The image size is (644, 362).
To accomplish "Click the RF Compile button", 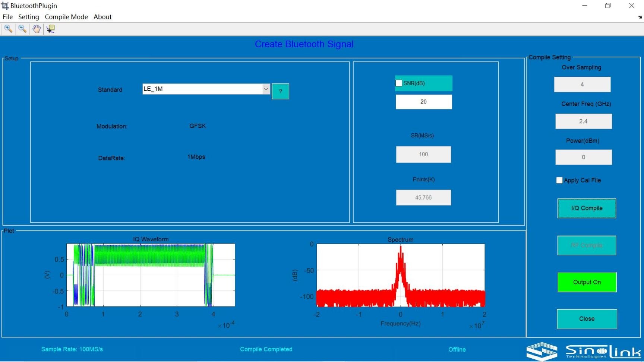I will point(587,245).
